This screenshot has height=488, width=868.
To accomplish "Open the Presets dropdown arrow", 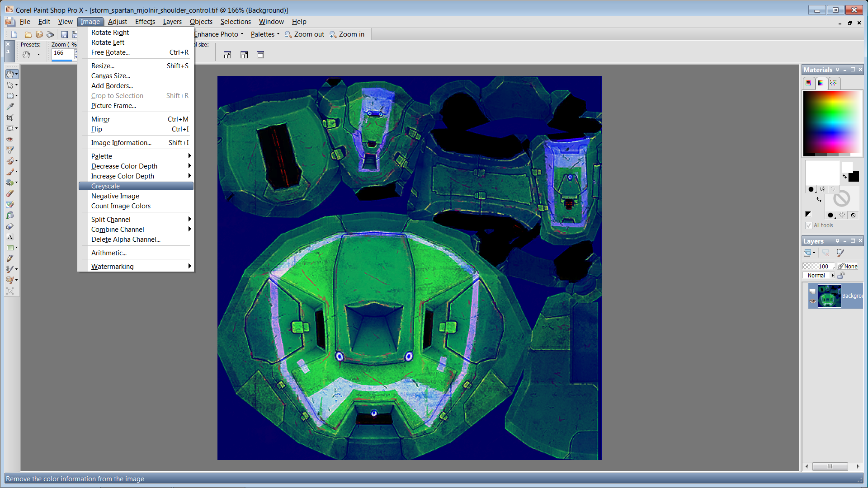I will [x=38, y=55].
